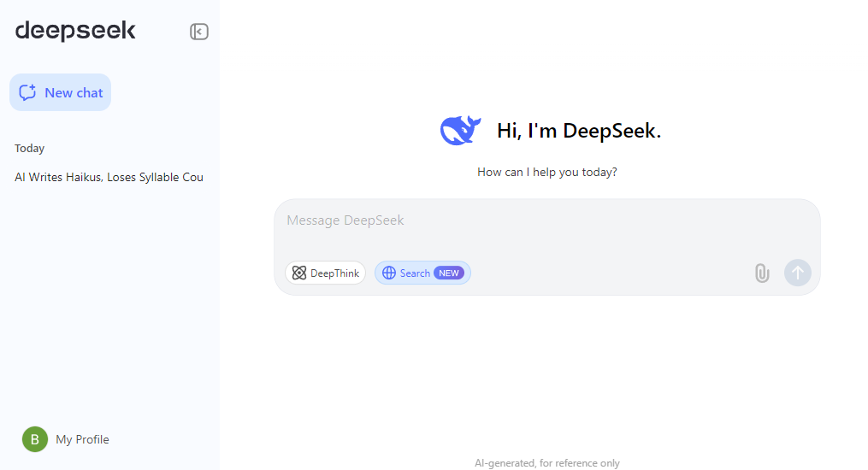Click the green B profile avatar
This screenshot has width=868, height=470.
pos(35,439)
